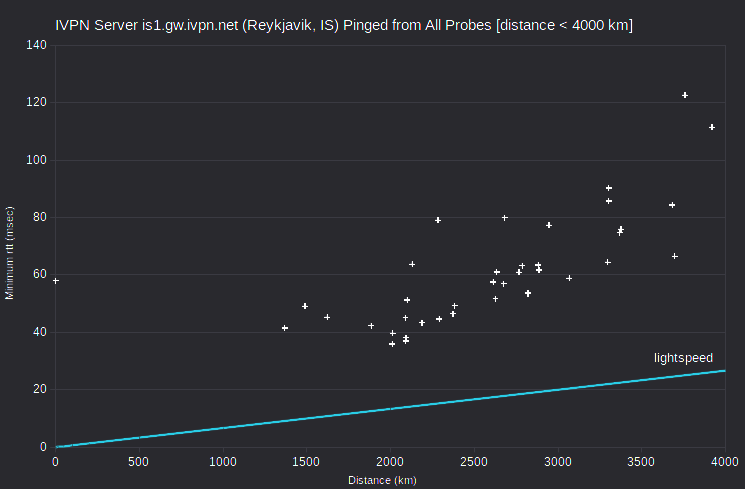
Task: Click the data point near 3700 km, 66 msec
Action: tap(675, 257)
